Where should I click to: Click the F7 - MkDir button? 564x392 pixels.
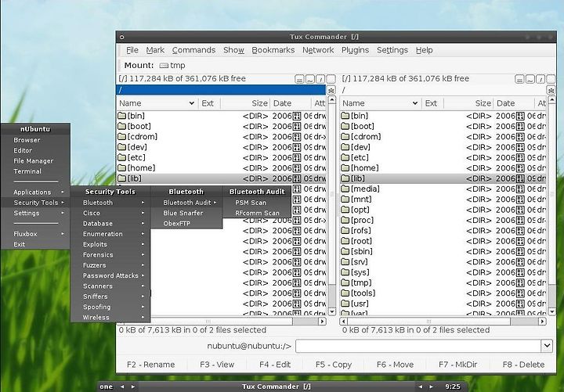457,365
